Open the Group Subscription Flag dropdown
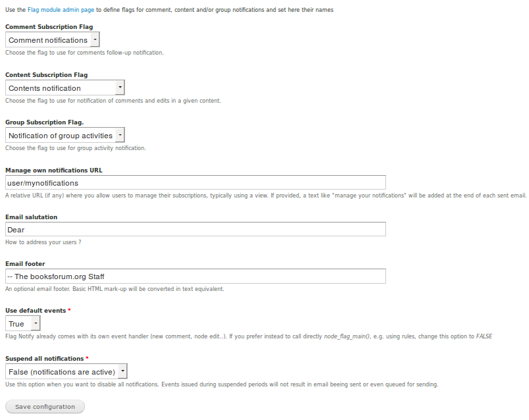This screenshot has width=529, height=420. pos(65,135)
